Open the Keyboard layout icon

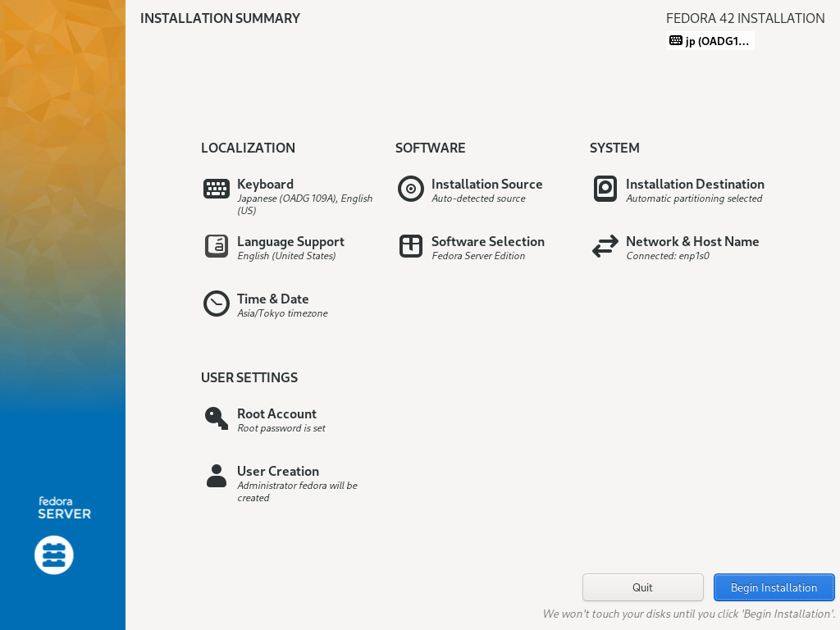(x=217, y=189)
